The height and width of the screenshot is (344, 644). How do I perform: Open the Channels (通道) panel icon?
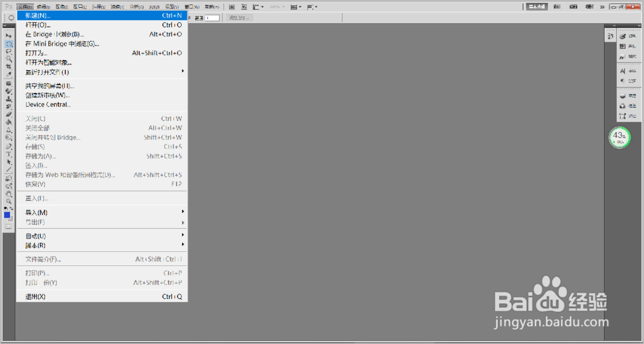(629, 106)
